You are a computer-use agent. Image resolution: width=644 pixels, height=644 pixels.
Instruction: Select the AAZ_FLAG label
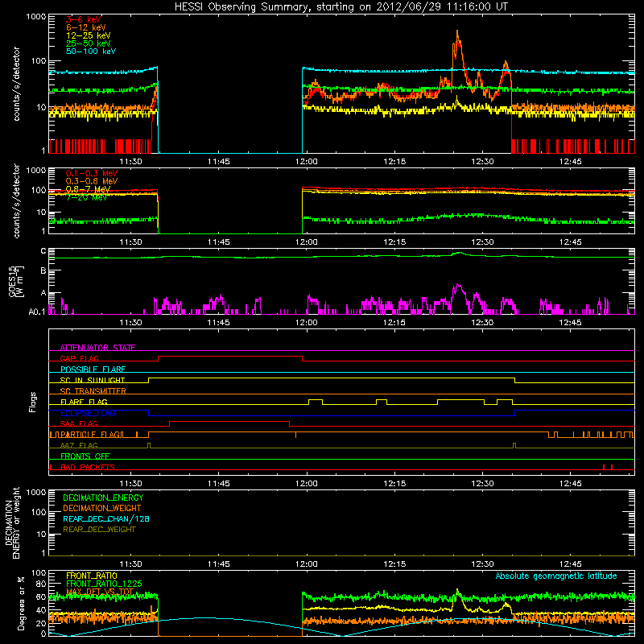tap(79, 445)
